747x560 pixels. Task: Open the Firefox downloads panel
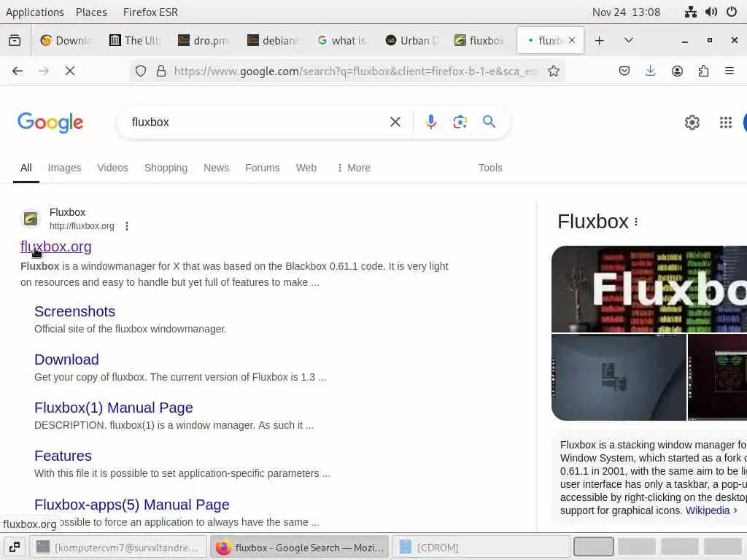pos(650,71)
